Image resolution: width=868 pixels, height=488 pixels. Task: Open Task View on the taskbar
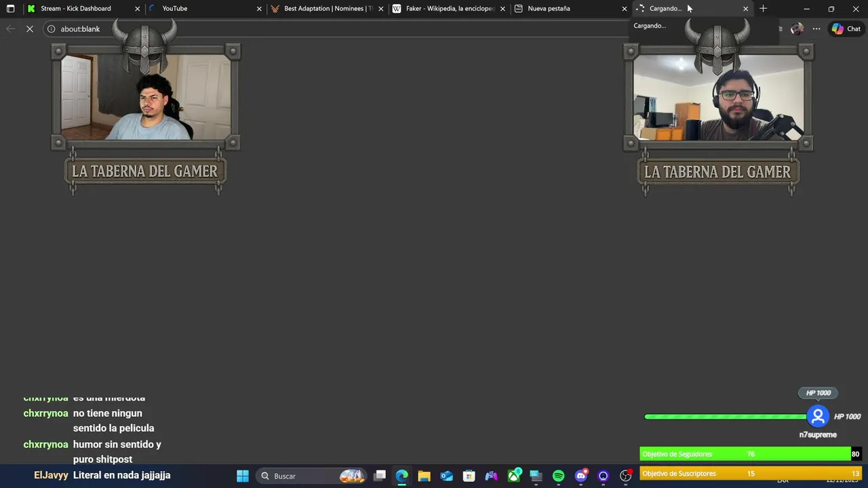tap(380, 476)
